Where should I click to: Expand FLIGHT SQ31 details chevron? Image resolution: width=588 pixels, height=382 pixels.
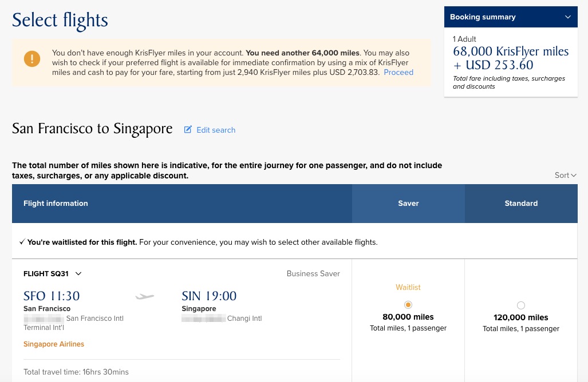coord(78,274)
